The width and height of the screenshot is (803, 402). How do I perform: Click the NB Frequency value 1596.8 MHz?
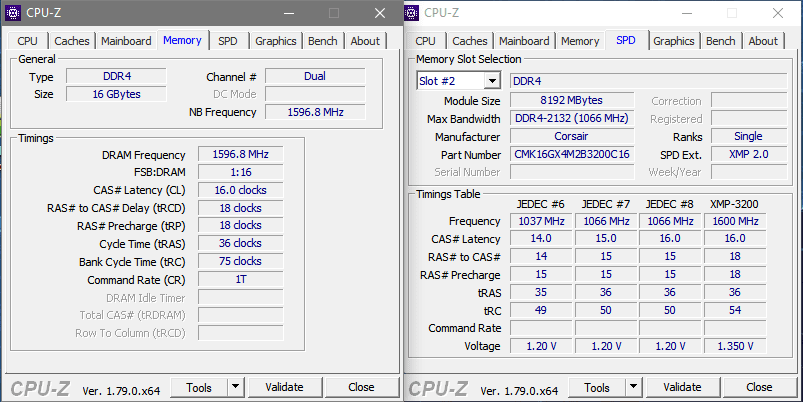coord(315,112)
